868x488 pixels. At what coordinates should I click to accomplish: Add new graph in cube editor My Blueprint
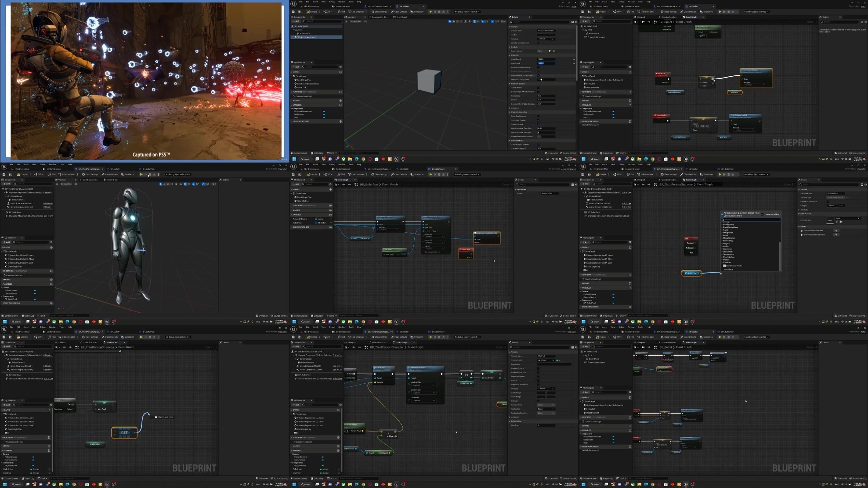tap(340, 72)
